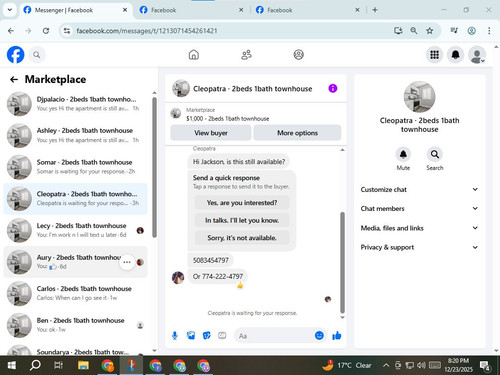The width and height of the screenshot is (500, 375).
Task: Open the purple conversation info icon
Action: coord(333,88)
